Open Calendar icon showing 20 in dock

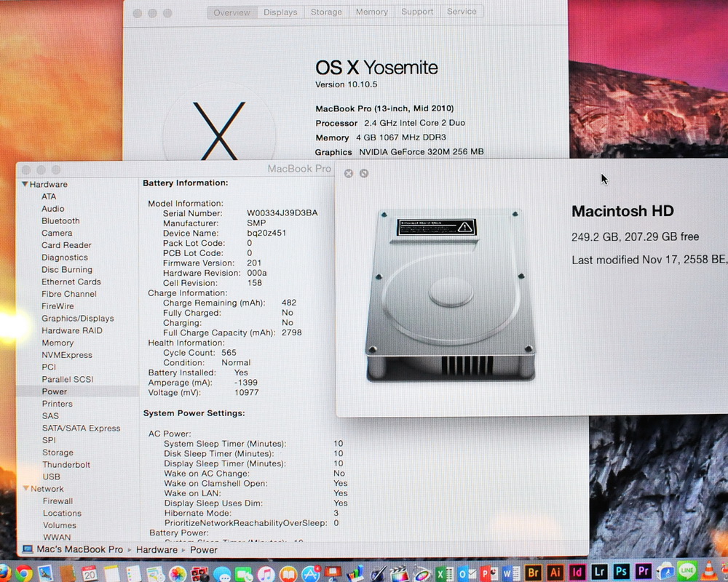tap(89, 573)
